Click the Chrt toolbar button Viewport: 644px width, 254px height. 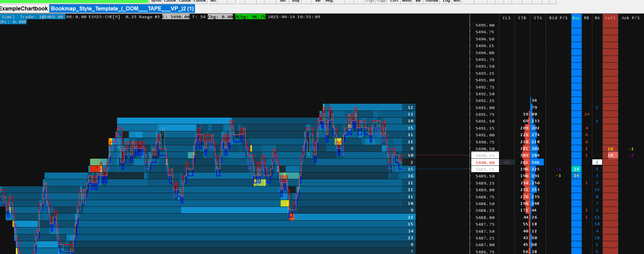click(x=394, y=1)
